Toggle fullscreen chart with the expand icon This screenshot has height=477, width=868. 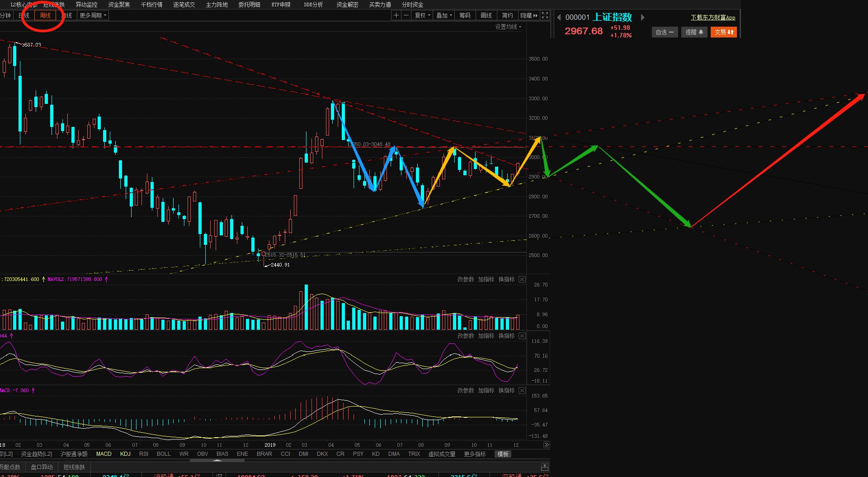(545, 15)
